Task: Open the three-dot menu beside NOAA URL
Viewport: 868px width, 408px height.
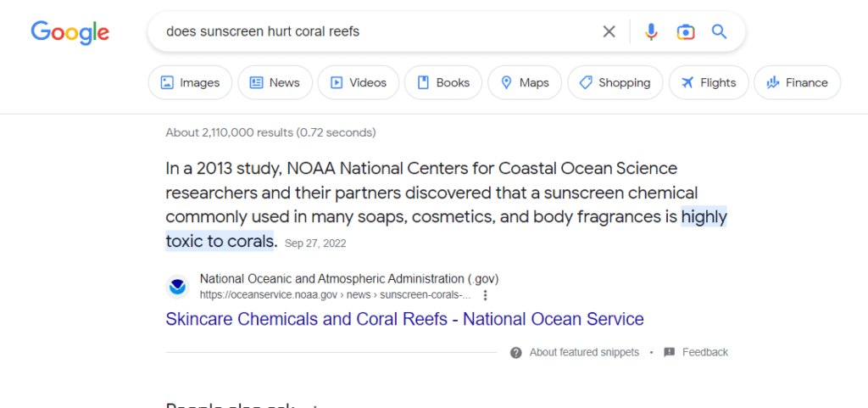Action: [x=486, y=295]
